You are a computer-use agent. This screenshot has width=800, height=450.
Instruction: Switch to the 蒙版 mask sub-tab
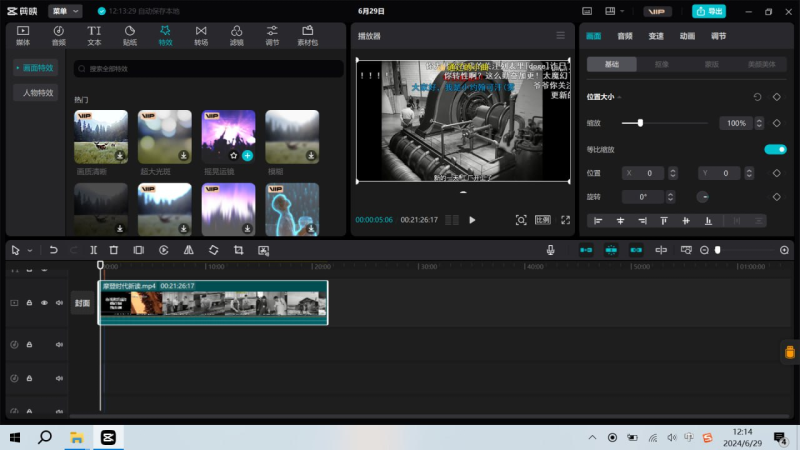tap(712, 64)
